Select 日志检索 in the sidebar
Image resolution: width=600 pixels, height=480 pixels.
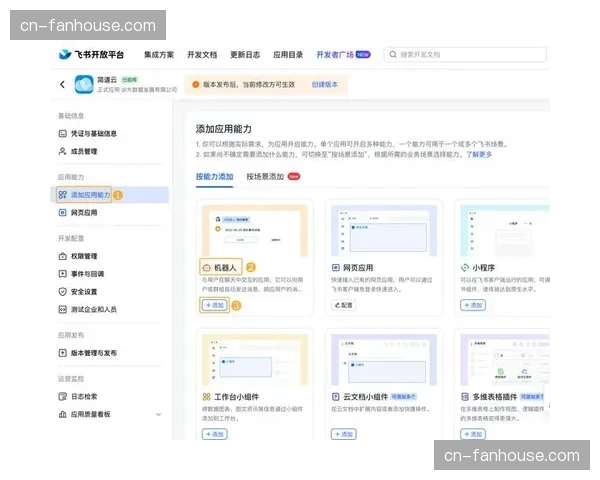click(x=84, y=397)
